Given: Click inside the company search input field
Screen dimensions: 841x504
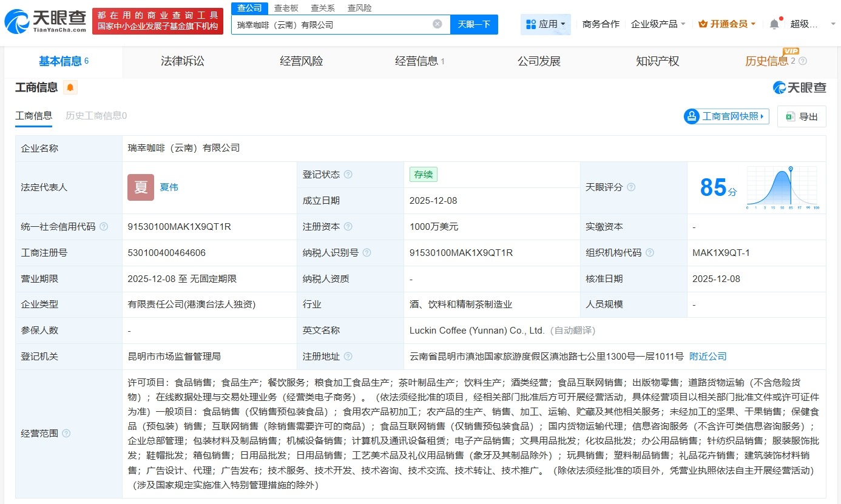Looking at the screenshot, I should (334, 23).
